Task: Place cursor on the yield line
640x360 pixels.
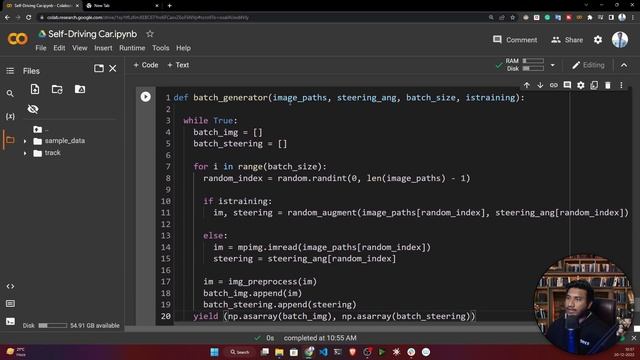Action: 334,316
